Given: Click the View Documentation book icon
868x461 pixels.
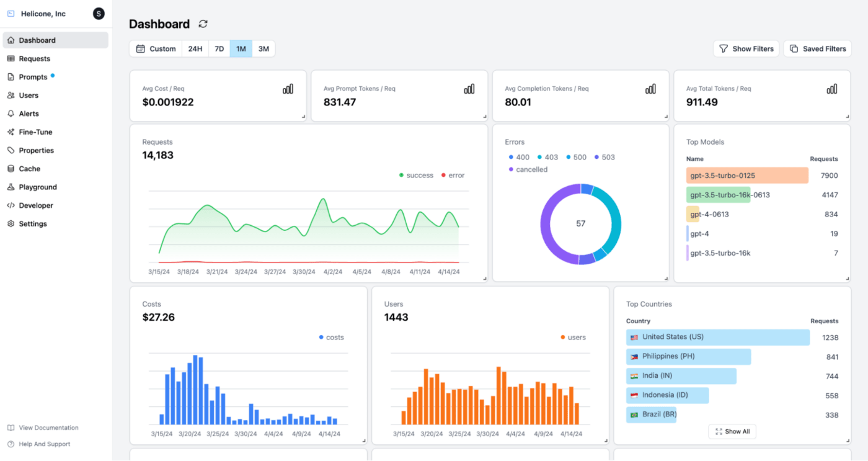Looking at the screenshot, I should [11, 428].
